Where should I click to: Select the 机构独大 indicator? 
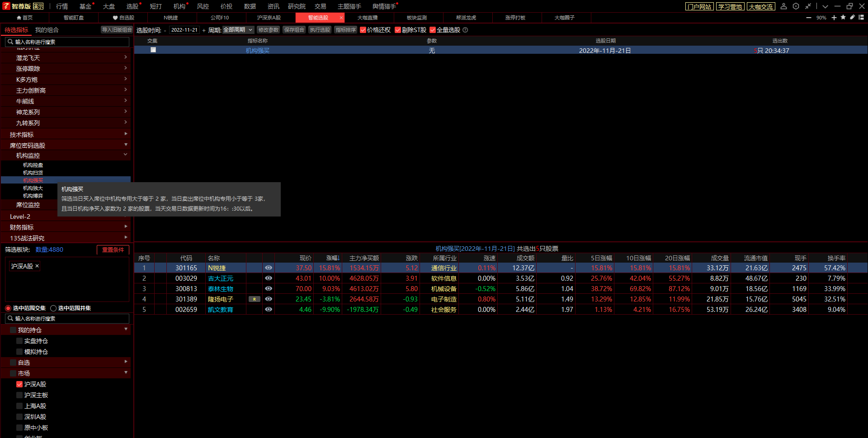33,188
